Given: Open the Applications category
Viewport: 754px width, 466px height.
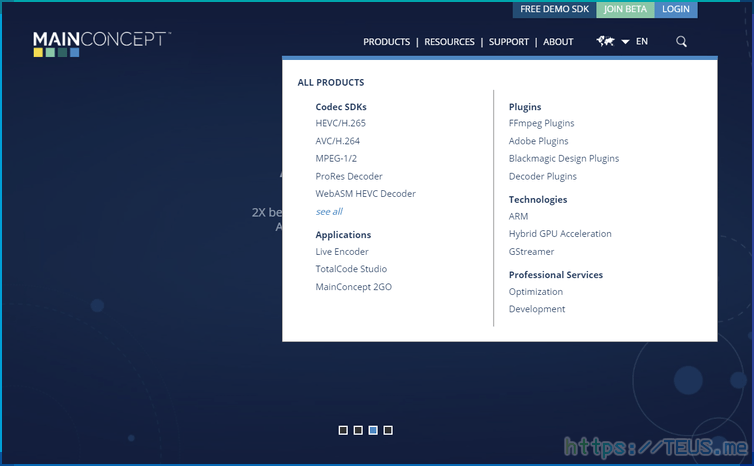Looking at the screenshot, I should pos(343,235).
